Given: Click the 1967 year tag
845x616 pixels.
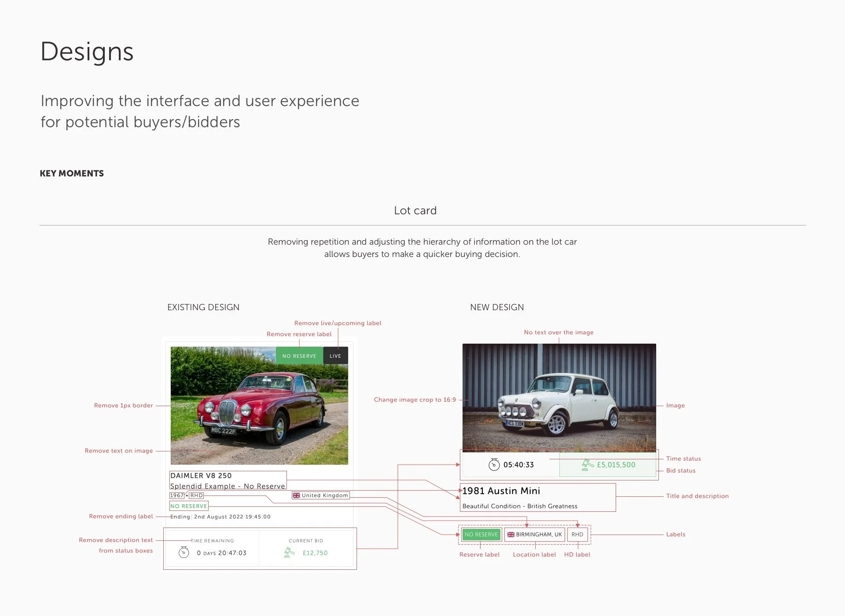Looking at the screenshot, I should tap(176, 495).
